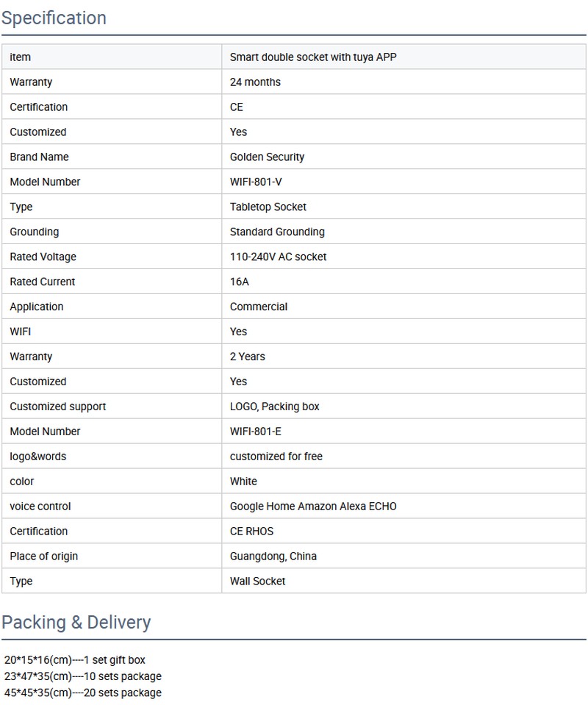
Task: Click the Packing & Delivery heading
Action: click(76, 623)
